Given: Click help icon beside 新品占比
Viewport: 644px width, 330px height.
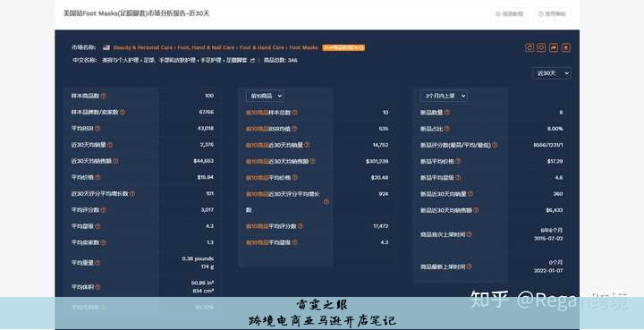Looking at the screenshot, I should tap(447, 129).
